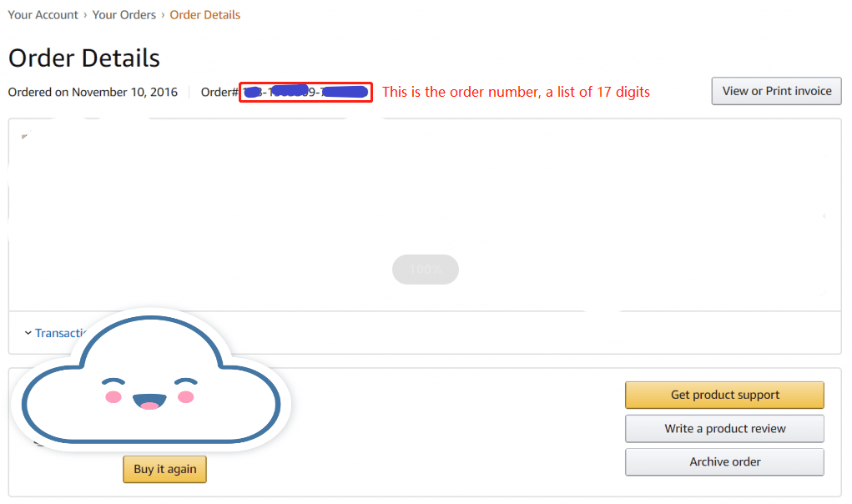Click the Order# label
Viewport: 852px width, 504px height.
click(219, 93)
